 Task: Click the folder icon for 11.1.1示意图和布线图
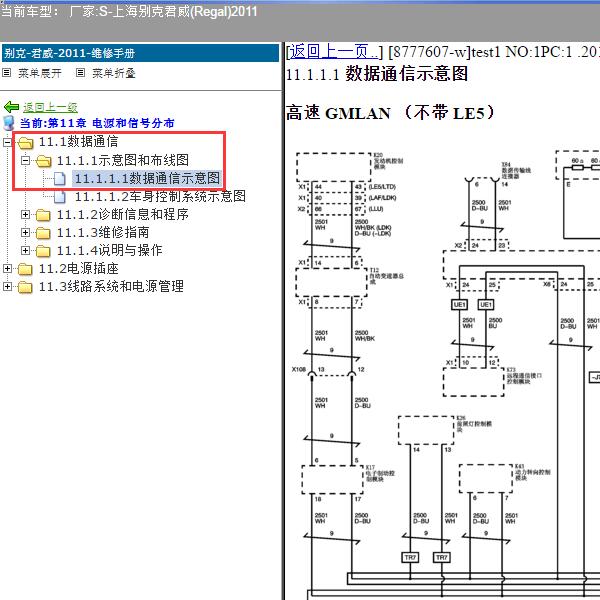point(44,161)
